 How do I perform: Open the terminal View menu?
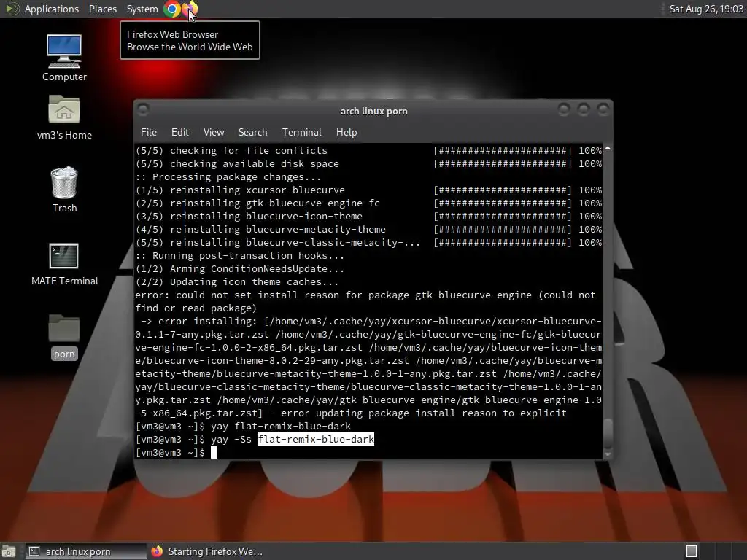click(x=214, y=132)
